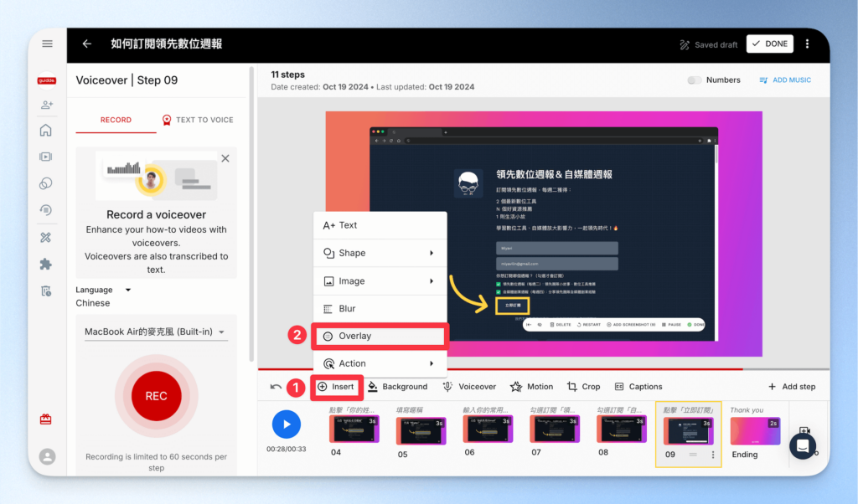Select step 06 thumbnail
The height and width of the screenshot is (504, 858).
point(488,429)
